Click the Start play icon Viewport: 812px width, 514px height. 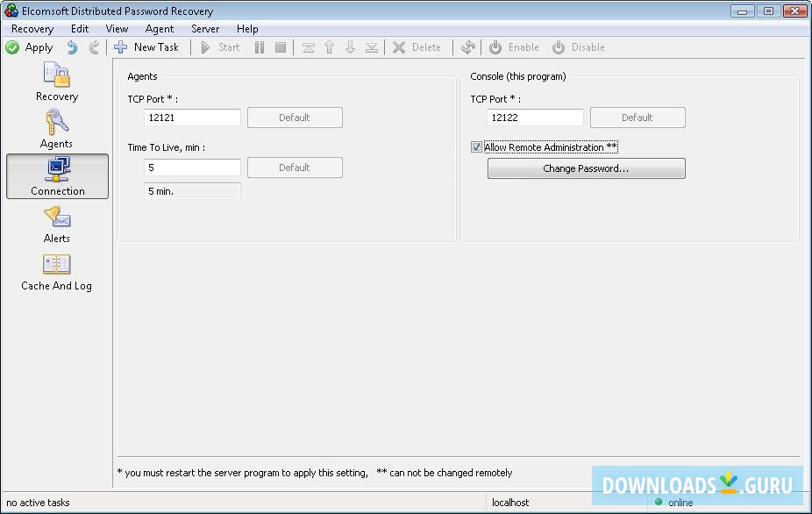pos(205,47)
